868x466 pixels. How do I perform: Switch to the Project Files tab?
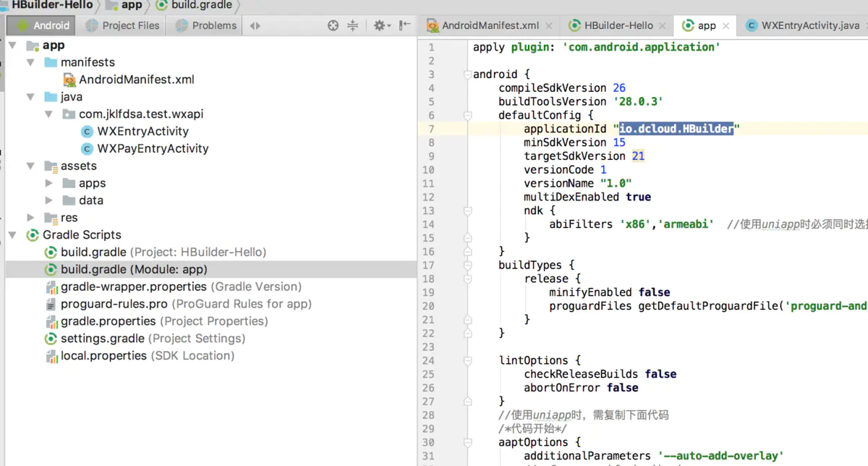pyautogui.click(x=122, y=25)
